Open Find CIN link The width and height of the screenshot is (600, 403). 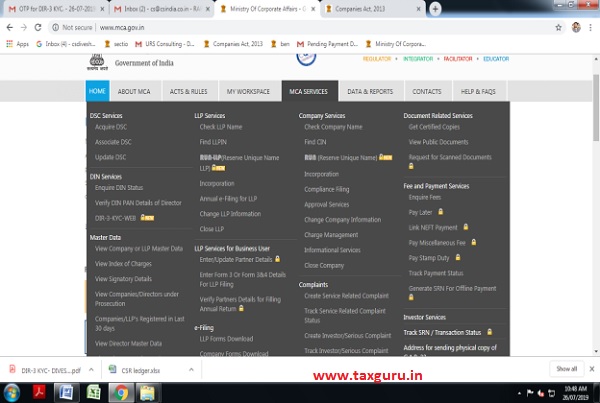(315, 142)
